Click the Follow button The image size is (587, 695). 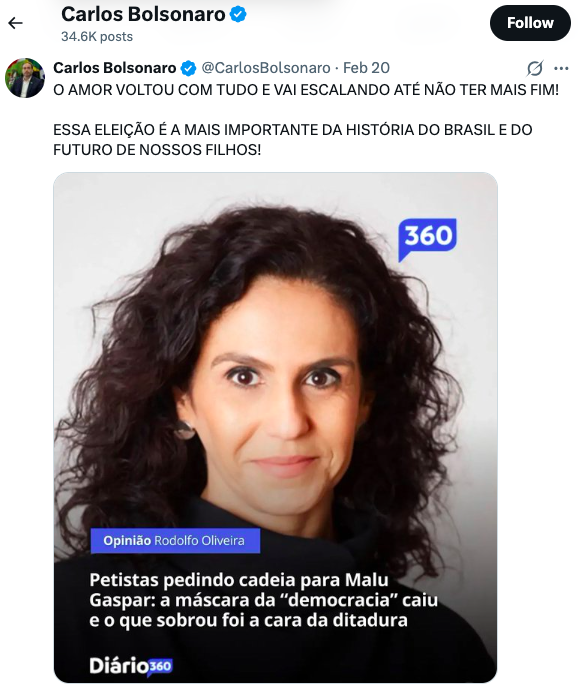click(530, 23)
